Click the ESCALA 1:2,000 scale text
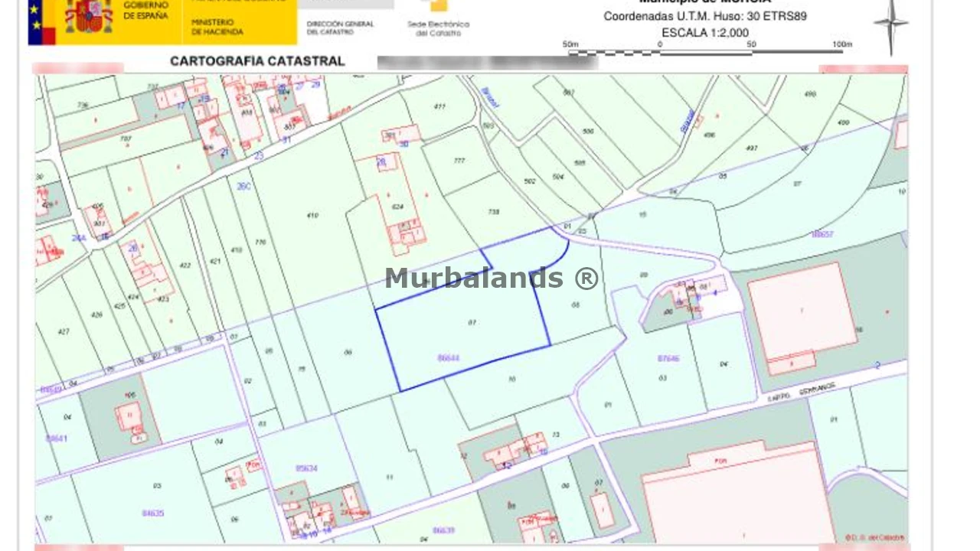Screen dimensions: 980x551 pyautogui.click(x=704, y=33)
